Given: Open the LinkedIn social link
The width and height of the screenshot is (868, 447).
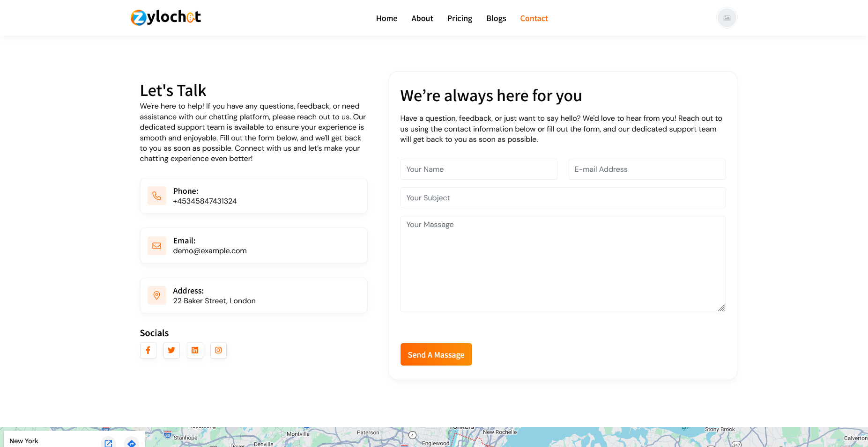Looking at the screenshot, I should tap(195, 350).
